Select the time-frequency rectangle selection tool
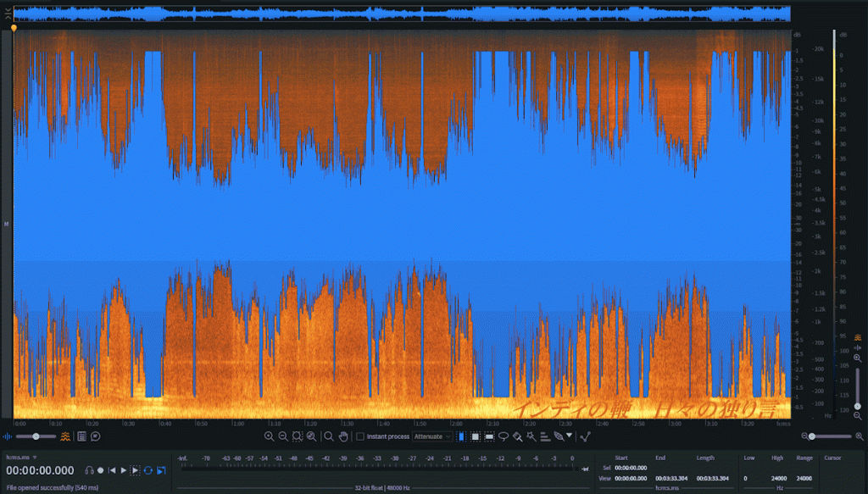Screen dimensions: 868x494 pos(475,436)
